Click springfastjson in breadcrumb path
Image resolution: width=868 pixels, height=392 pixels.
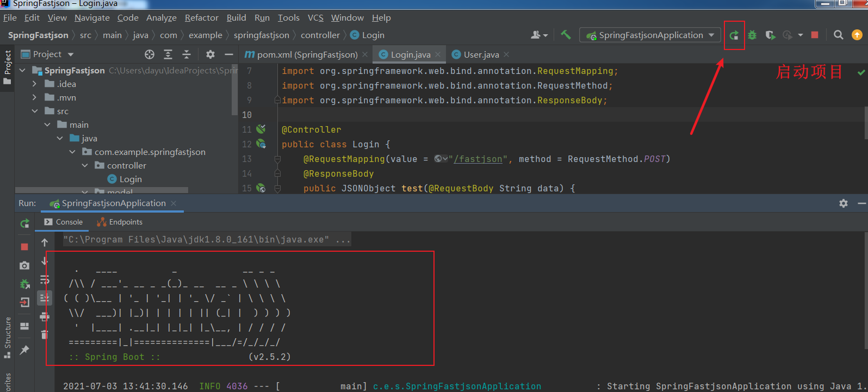pyautogui.click(x=261, y=35)
